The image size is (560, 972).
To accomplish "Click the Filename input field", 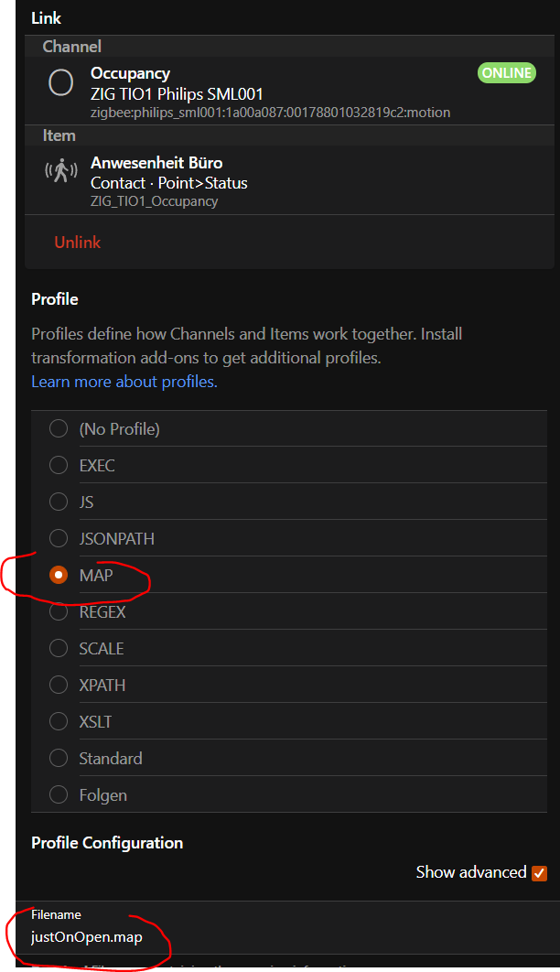I will [275, 937].
